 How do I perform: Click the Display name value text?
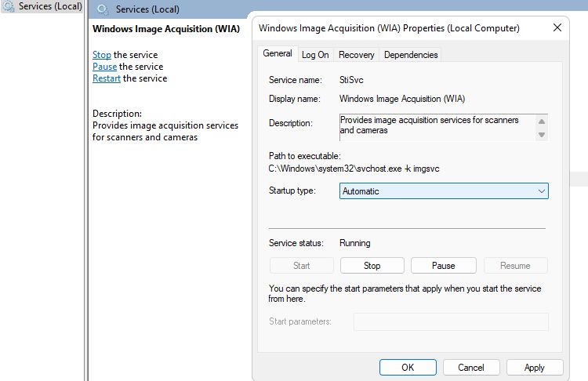point(402,99)
